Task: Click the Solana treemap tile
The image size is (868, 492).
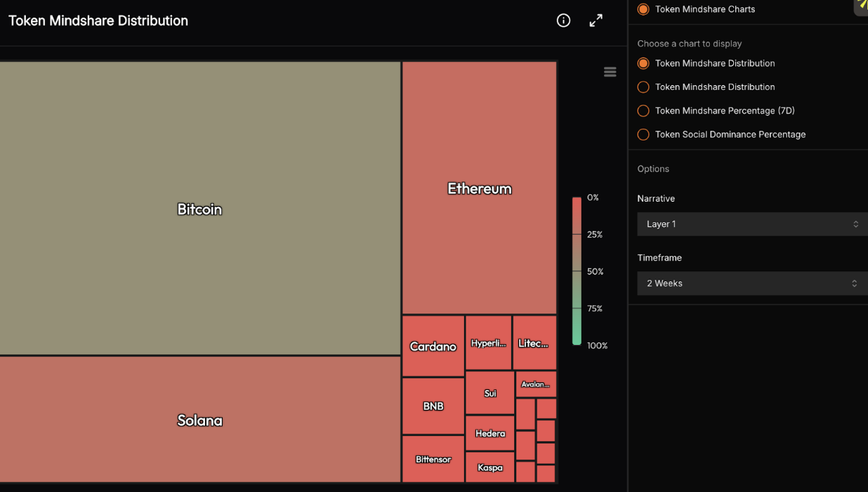Action: (199, 420)
